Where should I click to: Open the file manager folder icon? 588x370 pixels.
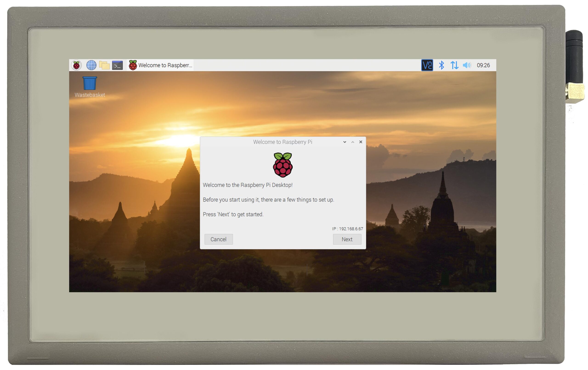click(104, 65)
